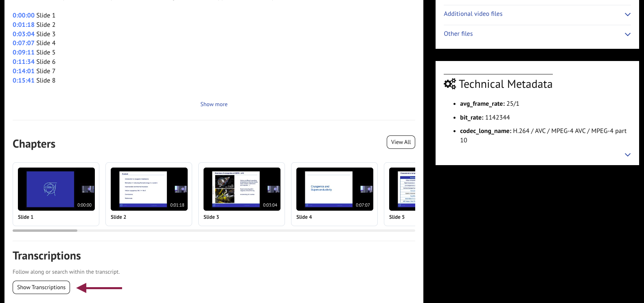This screenshot has height=303, width=644.
Task: Expand the full Technical Metadata list
Action: [x=627, y=155]
